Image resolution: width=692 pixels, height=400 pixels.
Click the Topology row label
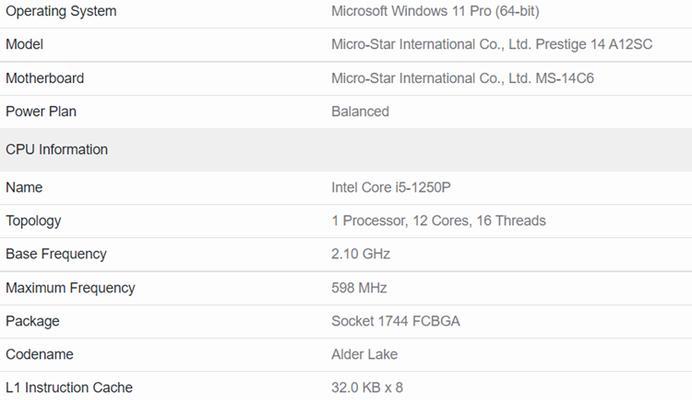[x=33, y=221]
